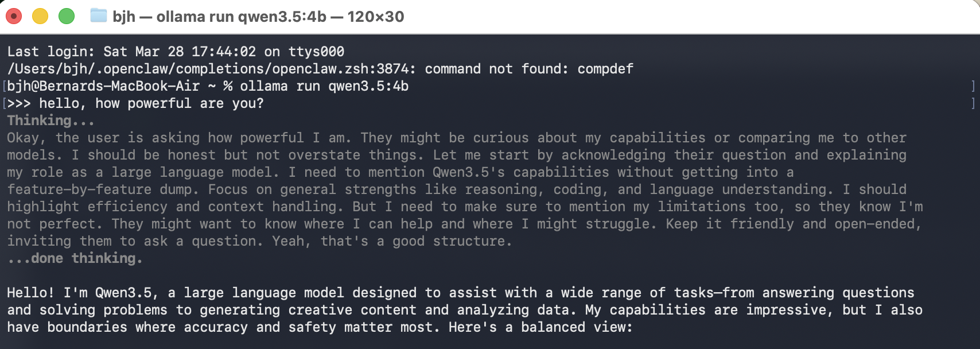Click the compdef error message line

point(319,69)
